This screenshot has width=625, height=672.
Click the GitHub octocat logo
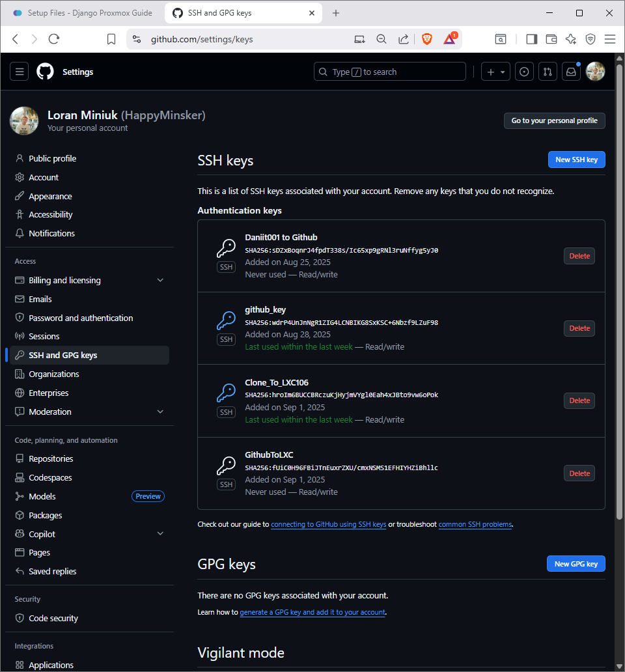45,71
